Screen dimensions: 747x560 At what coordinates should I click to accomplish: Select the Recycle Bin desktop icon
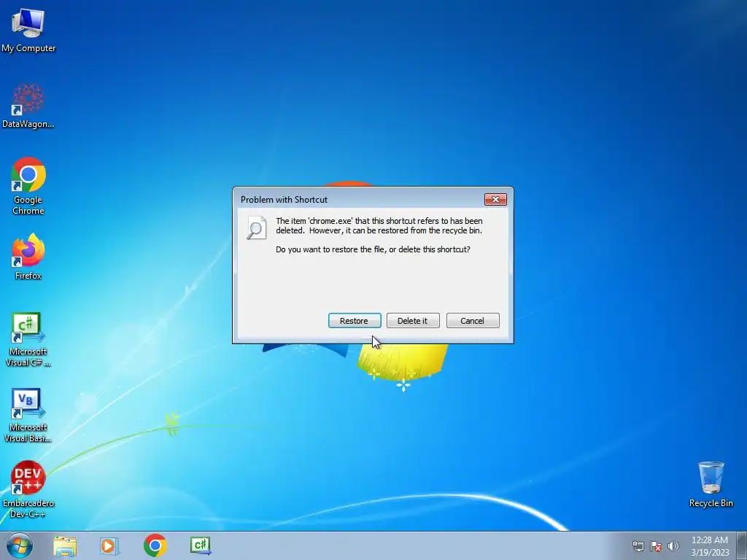[x=711, y=484]
